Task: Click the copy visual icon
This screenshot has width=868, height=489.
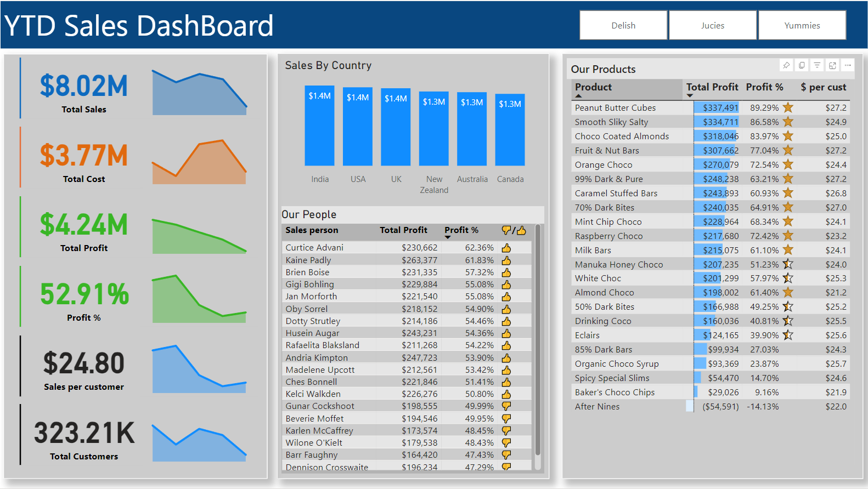Action: click(x=802, y=65)
